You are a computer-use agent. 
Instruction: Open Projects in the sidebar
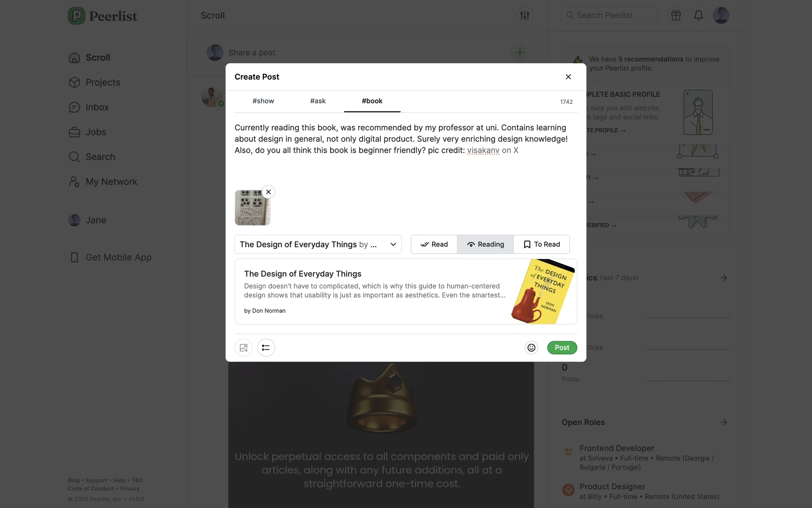pos(102,82)
